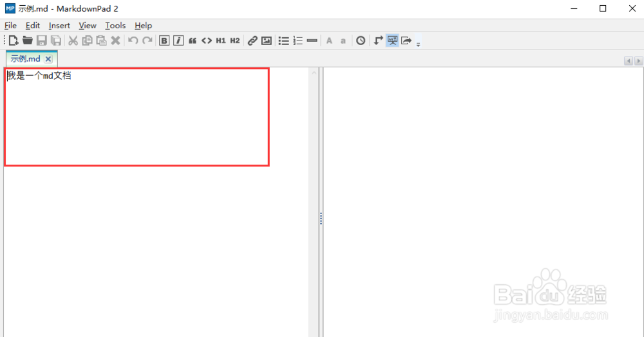Apply Heading 1 style

[221, 41]
